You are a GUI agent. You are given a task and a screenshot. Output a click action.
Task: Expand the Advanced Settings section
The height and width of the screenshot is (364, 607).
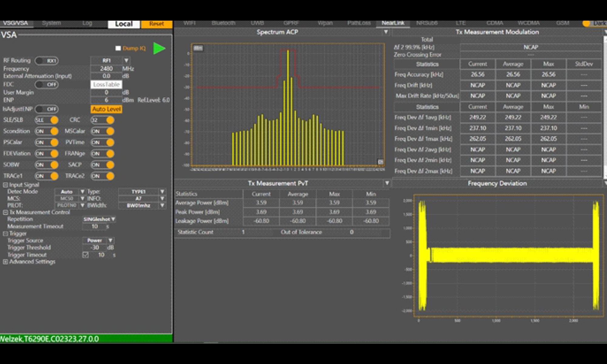(5, 261)
